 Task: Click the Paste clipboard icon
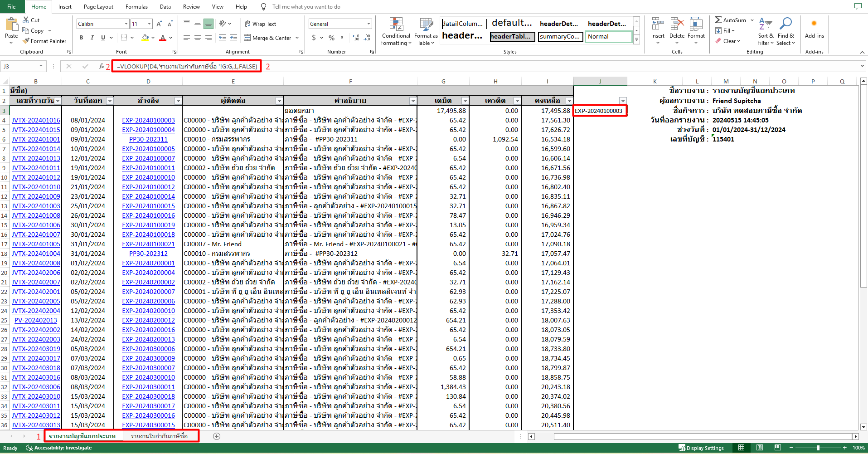[x=11, y=24]
